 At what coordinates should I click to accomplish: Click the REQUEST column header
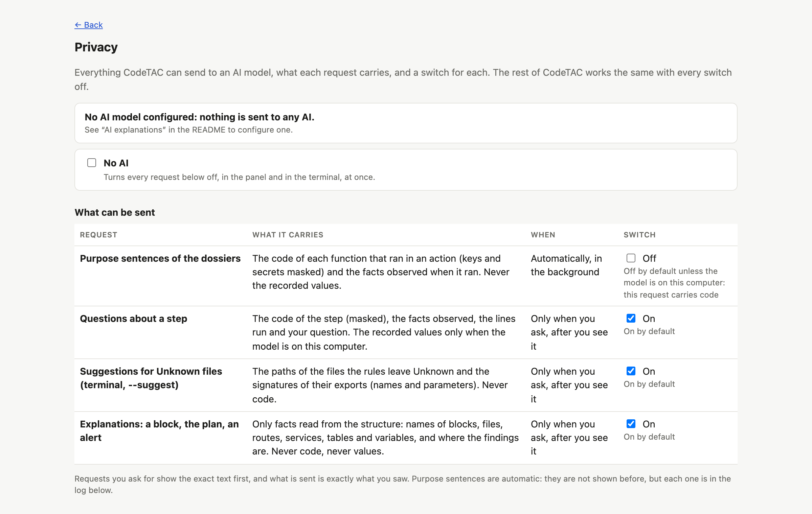click(x=98, y=235)
